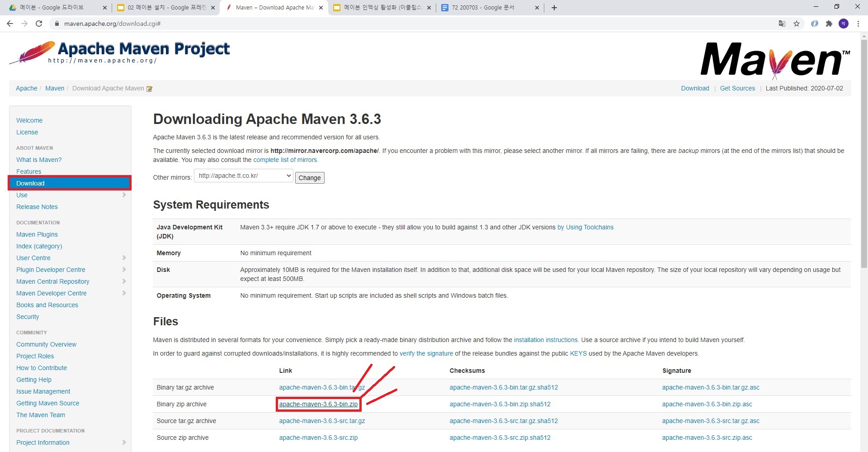868x452 pixels.
Task: View site info via padlock icon
Action: click(57, 24)
